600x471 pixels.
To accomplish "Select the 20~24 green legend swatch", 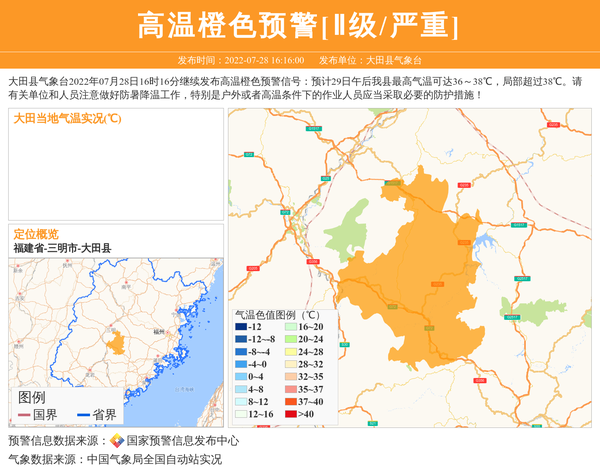I will pyautogui.click(x=289, y=339).
